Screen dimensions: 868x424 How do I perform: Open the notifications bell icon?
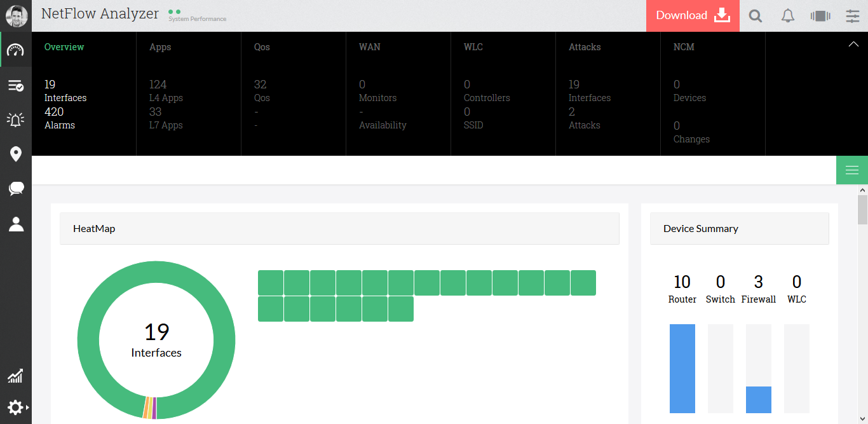[788, 16]
